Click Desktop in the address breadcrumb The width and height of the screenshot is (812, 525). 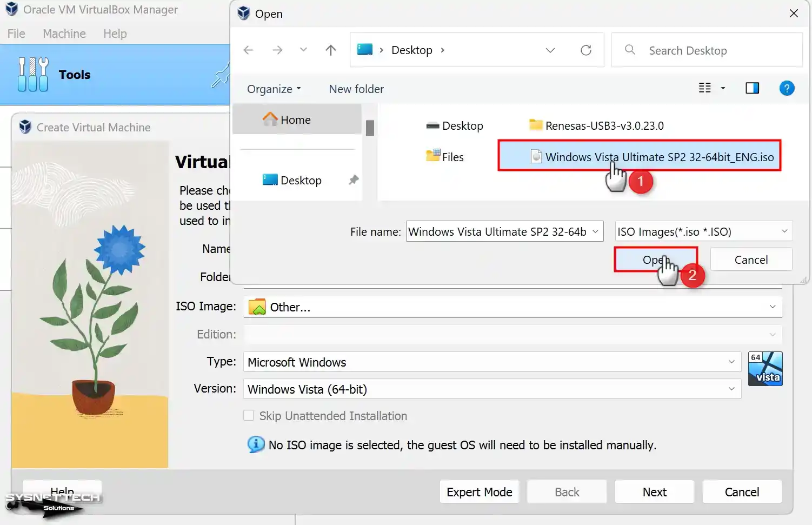[x=412, y=50]
